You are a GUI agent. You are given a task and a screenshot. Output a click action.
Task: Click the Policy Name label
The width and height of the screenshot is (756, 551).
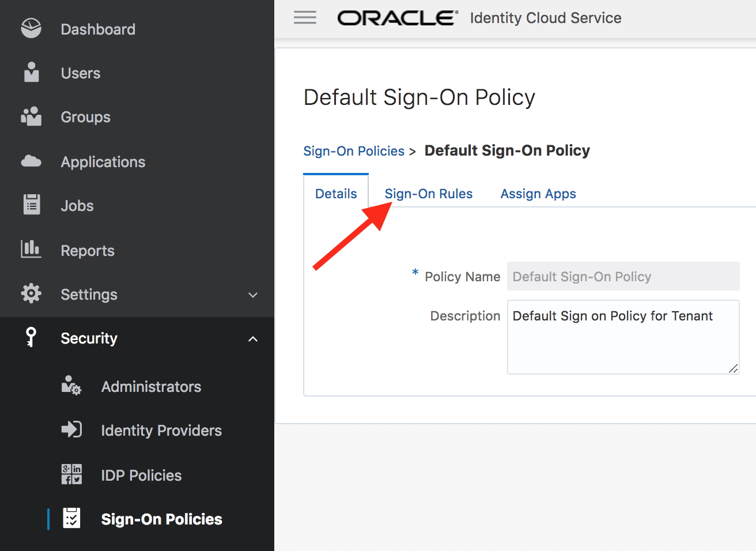pyautogui.click(x=463, y=277)
